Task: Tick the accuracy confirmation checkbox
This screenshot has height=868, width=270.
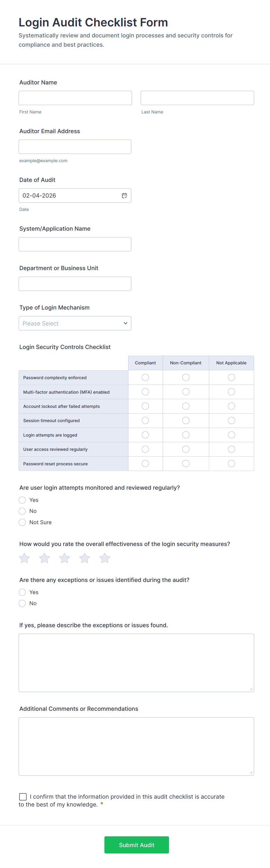Action: (23, 797)
